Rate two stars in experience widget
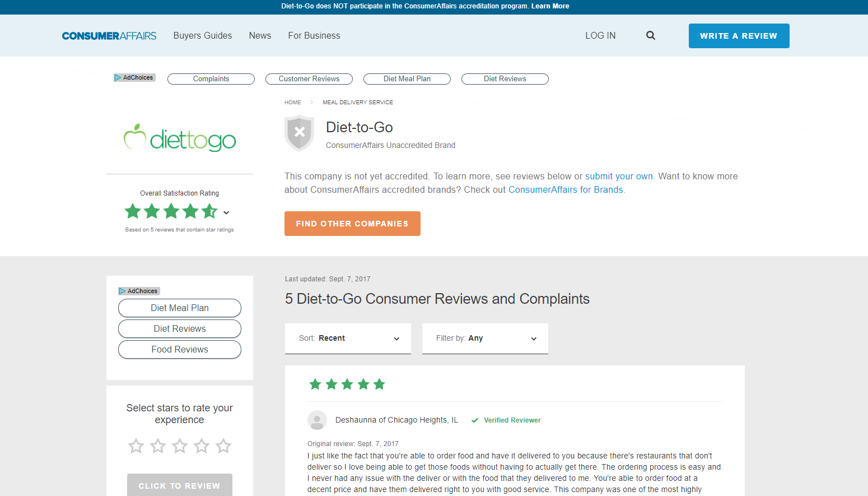This screenshot has height=496, width=868. (x=158, y=446)
